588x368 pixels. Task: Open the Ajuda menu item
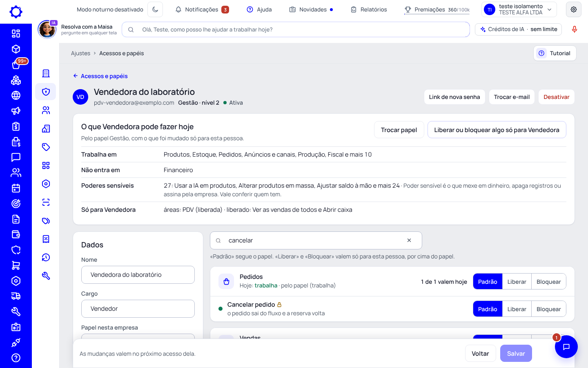(259, 9)
